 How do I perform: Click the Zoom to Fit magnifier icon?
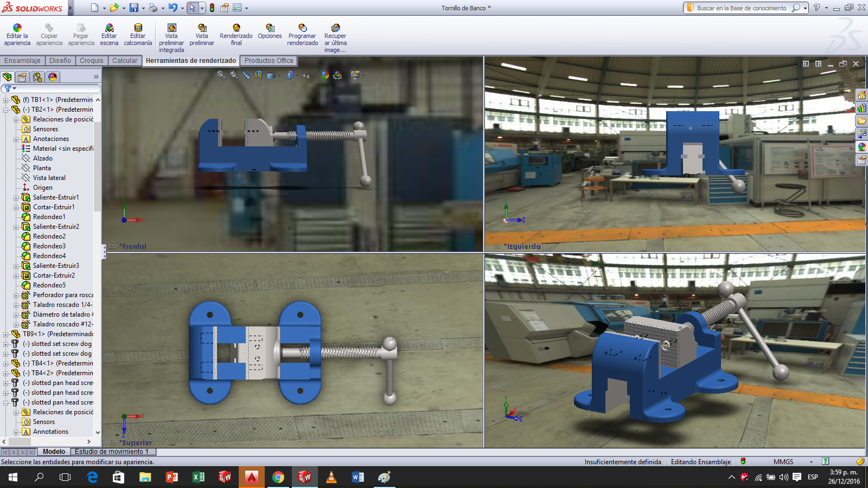pyautogui.click(x=221, y=75)
